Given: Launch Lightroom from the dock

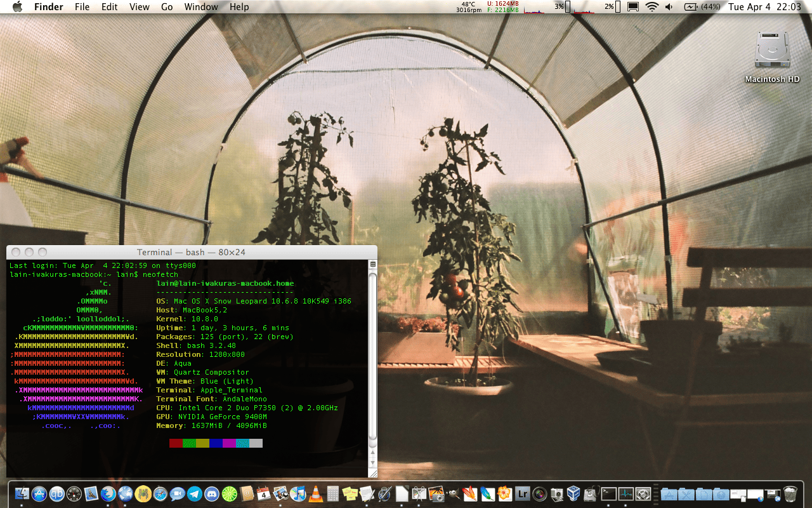Looking at the screenshot, I should pos(523,494).
